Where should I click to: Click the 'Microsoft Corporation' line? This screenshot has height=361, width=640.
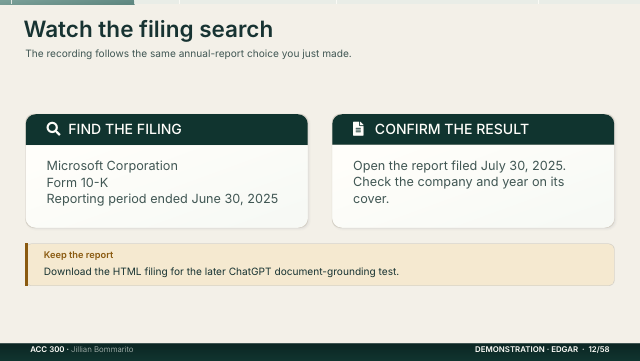point(112,166)
